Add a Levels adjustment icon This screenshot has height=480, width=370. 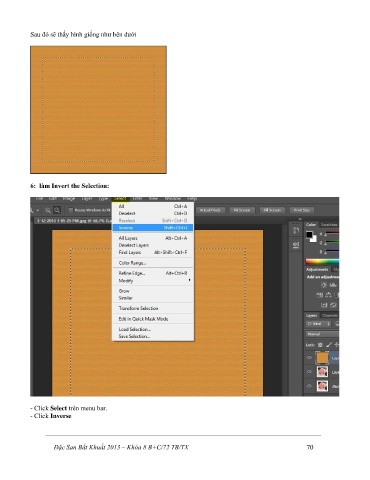(333, 285)
